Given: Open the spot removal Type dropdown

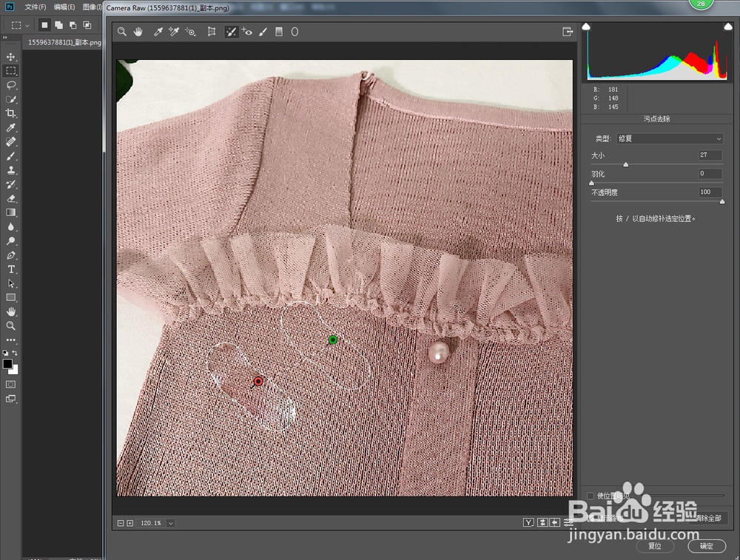Looking at the screenshot, I should (x=670, y=138).
